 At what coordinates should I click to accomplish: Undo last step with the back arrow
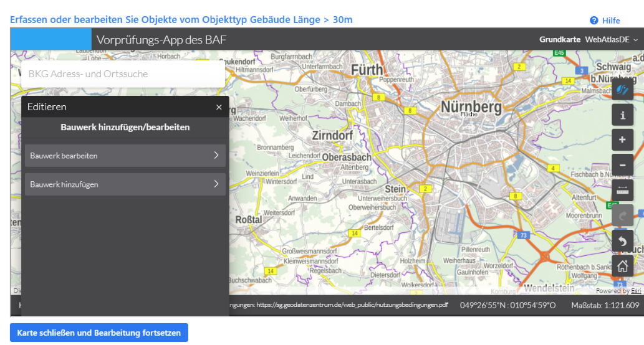pos(622,240)
